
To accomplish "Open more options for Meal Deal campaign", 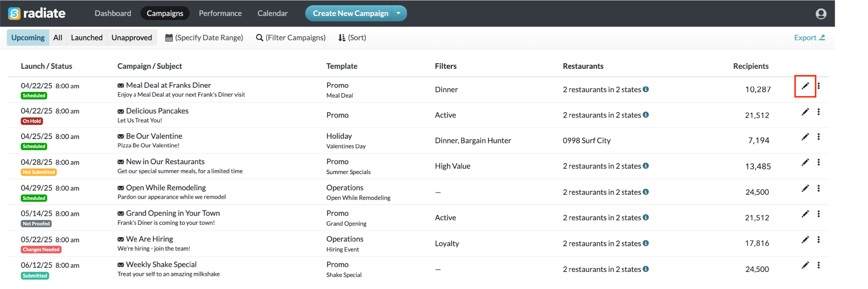I will pyautogui.click(x=819, y=86).
